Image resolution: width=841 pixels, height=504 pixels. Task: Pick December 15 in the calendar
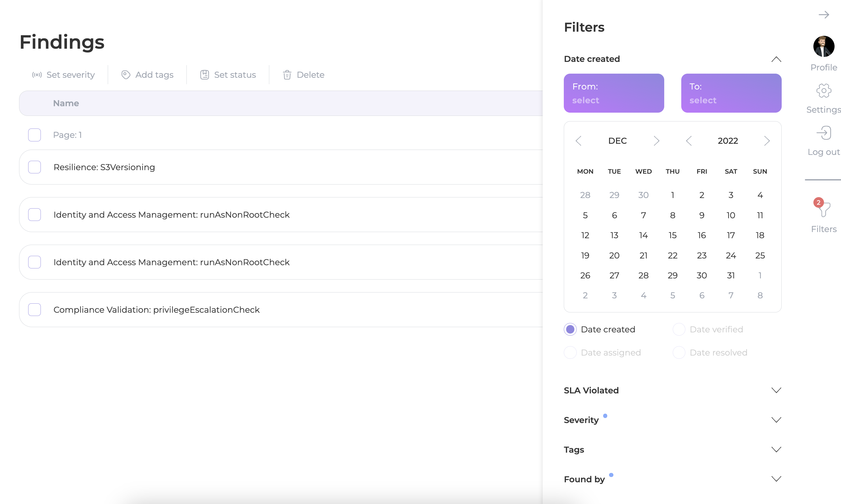tap(672, 235)
